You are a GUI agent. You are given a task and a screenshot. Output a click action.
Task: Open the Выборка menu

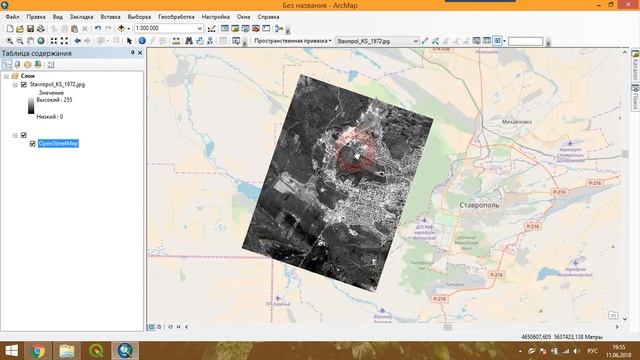[139, 17]
